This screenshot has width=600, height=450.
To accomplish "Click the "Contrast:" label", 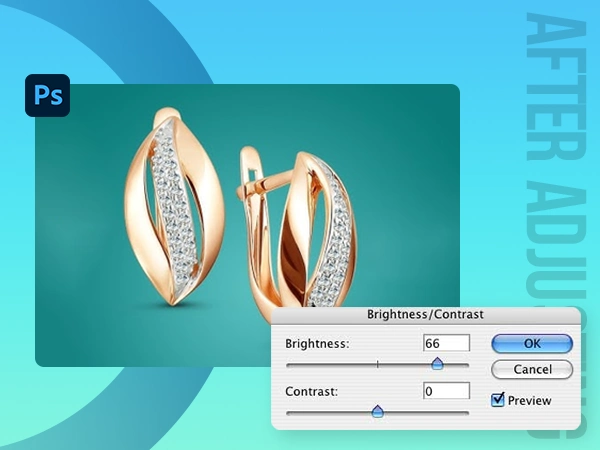I will [x=311, y=391].
